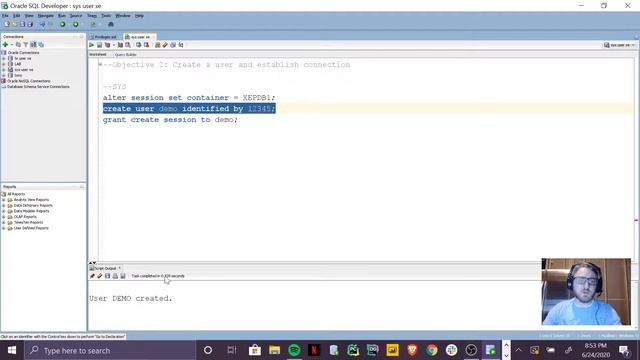Select Database Schema Service Connections item
Image resolution: width=640 pixels, height=360 pixels.
[38, 87]
